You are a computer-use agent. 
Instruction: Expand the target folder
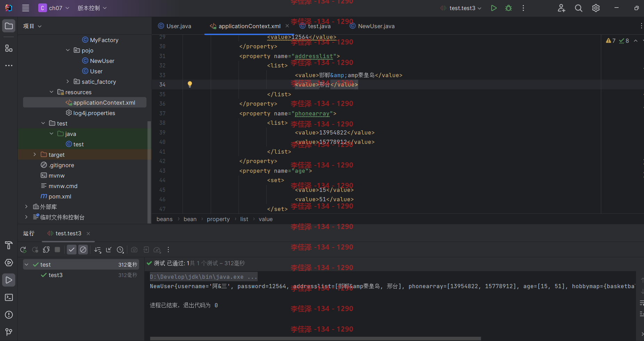click(34, 155)
